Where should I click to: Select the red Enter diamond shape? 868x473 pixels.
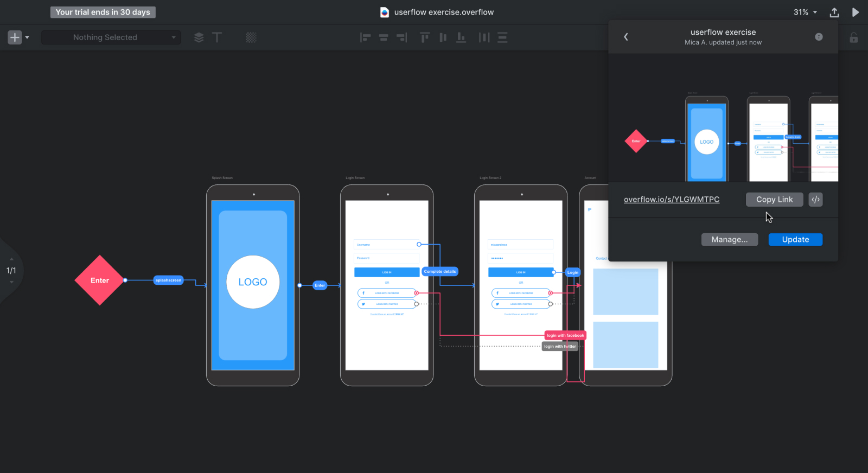click(100, 280)
